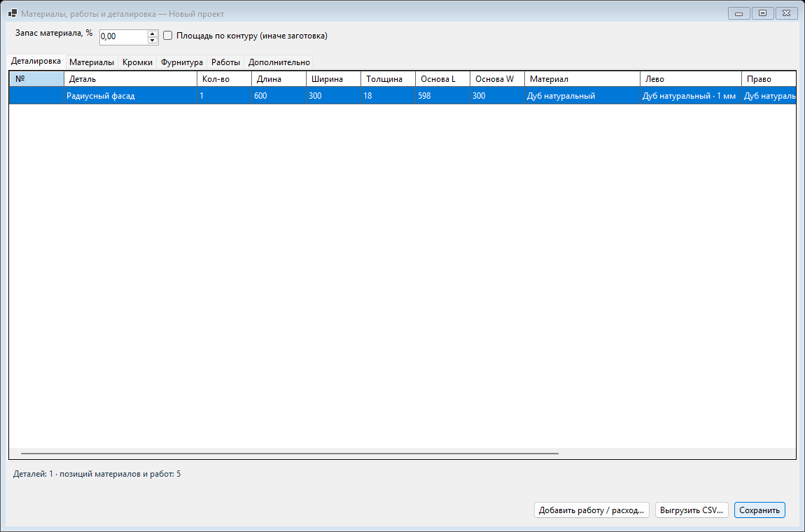Click the Лево cell Дуб натуральный · 1 мм
The image size is (805, 532).
691,95
